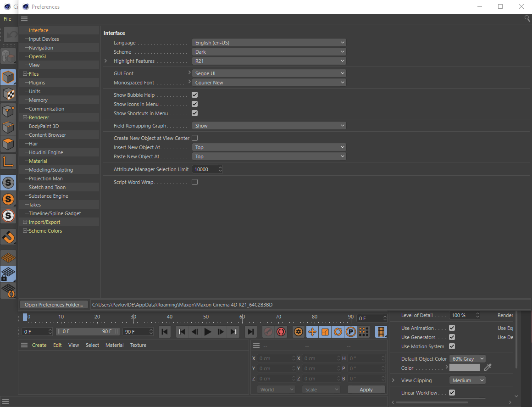Click the Planar Workplane rotate-grid icon
532x407 pixels.
8,291
